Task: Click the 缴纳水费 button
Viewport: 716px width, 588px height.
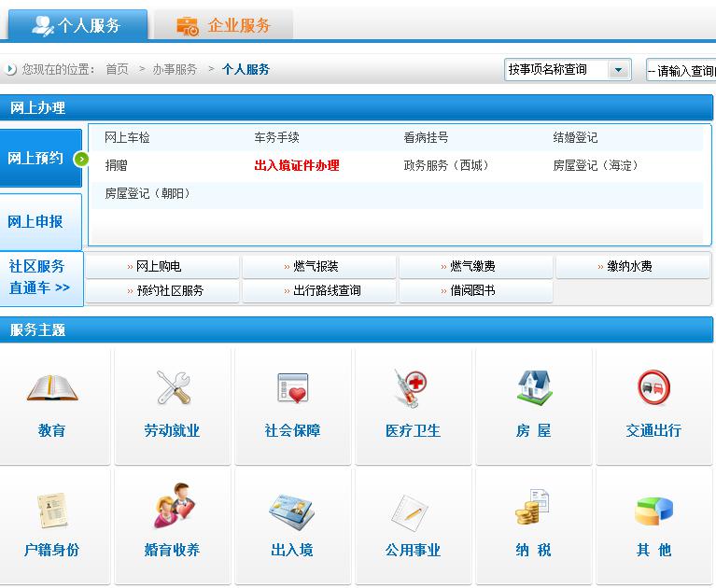Action: pos(632,266)
